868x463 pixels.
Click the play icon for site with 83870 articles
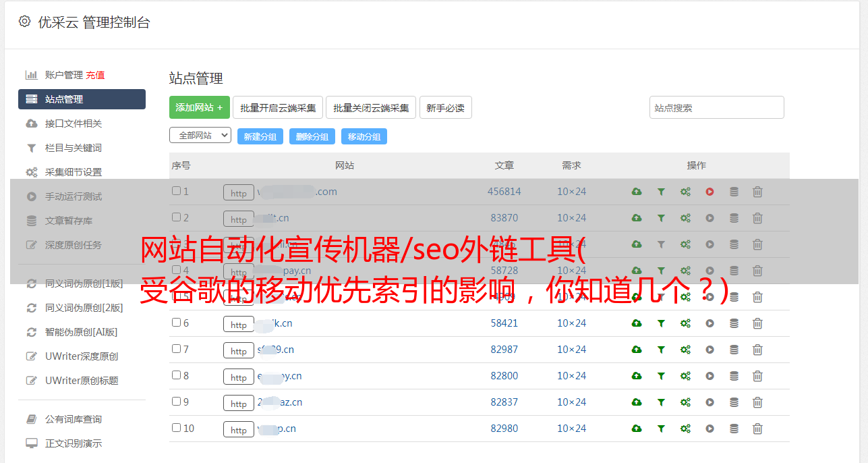click(710, 218)
